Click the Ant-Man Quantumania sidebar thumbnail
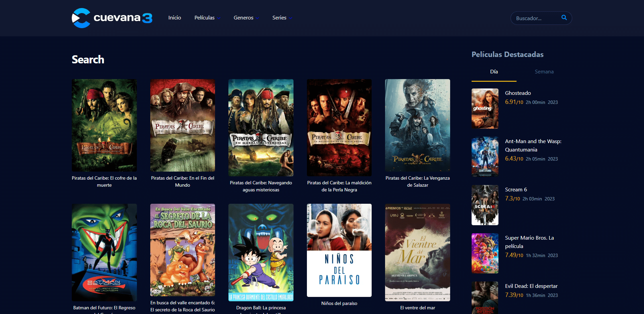Viewport: 644px width, 314px height. click(485, 157)
